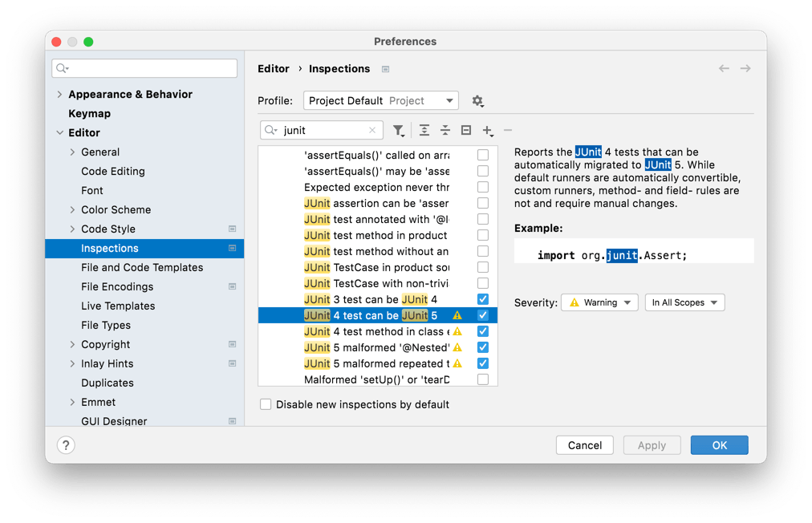
Task: Select Keymap in the settings sidebar
Action: click(89, 114)
